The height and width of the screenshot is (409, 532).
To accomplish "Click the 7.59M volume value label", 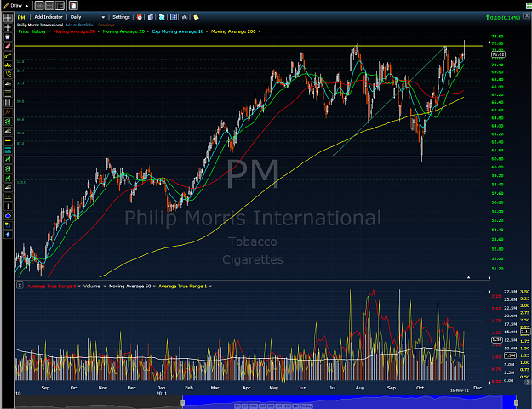I will tap(510, 355).
